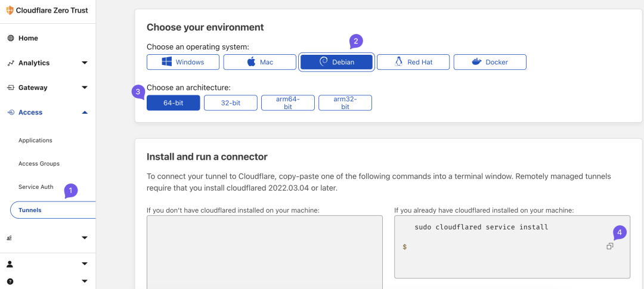Copy the cloudflared service install command
644x289 pixels.
609,246
